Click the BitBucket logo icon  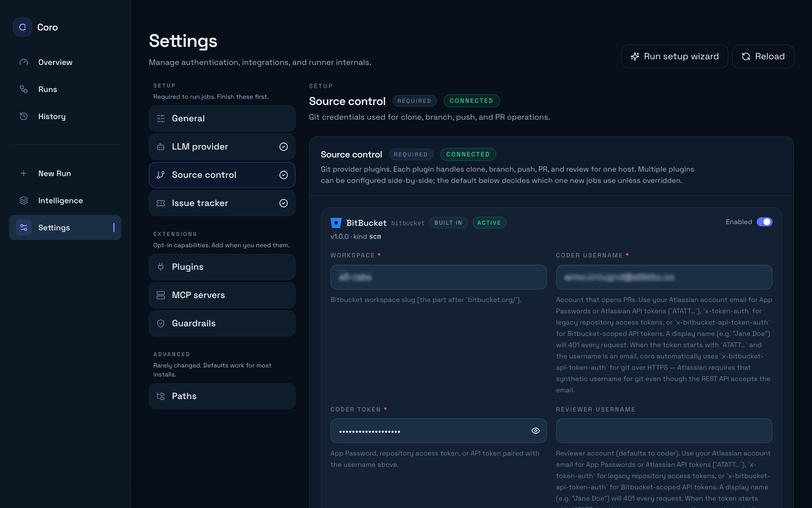[x=336, y=223]
